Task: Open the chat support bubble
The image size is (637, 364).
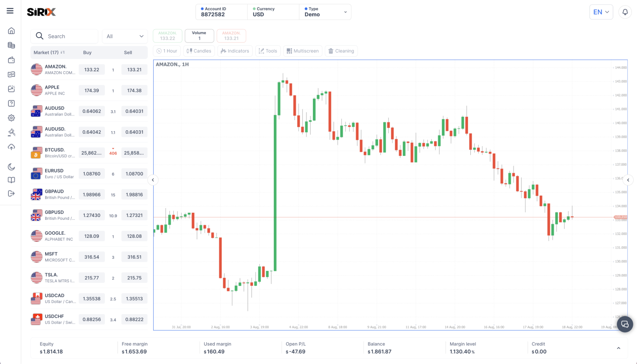Action: coord(625,324)
